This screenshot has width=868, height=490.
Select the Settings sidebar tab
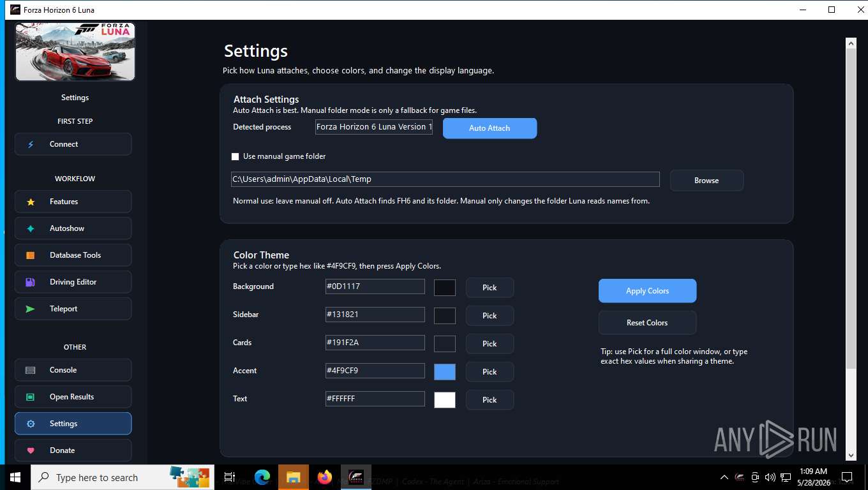[73, 424]
